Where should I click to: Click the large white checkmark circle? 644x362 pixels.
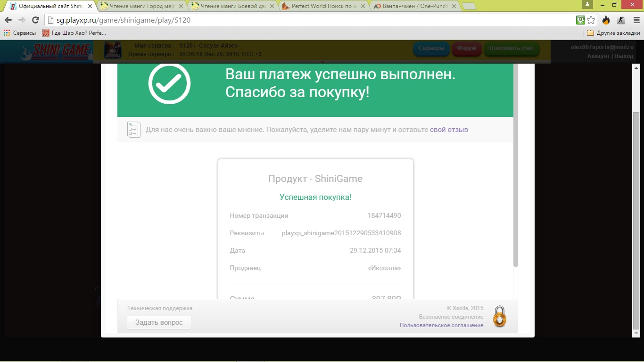pos(169,83)
